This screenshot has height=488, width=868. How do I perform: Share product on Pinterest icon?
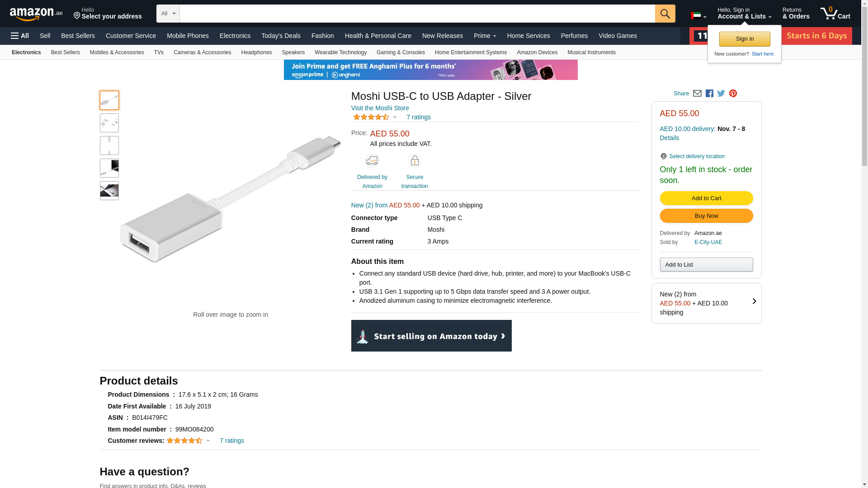tap(733, 94)
